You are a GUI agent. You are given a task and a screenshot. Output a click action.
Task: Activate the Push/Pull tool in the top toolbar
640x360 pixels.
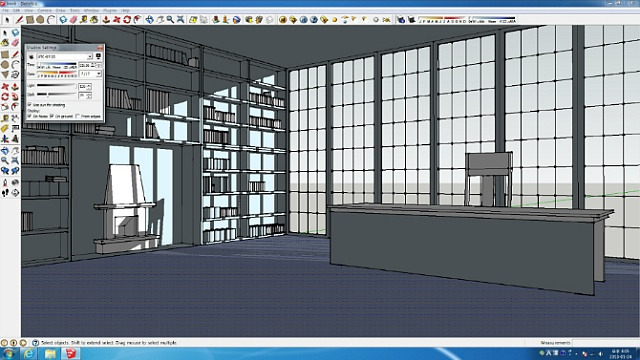(x=106, y=19)
